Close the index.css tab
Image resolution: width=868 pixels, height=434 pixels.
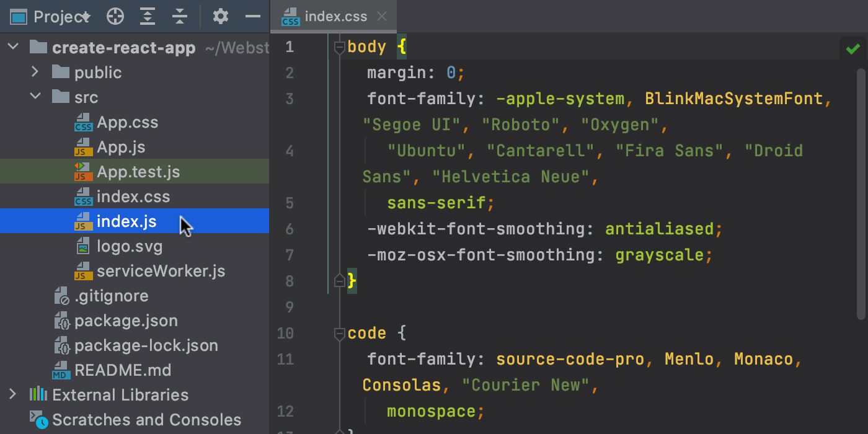pyautogui.click(x=383, y=17)
